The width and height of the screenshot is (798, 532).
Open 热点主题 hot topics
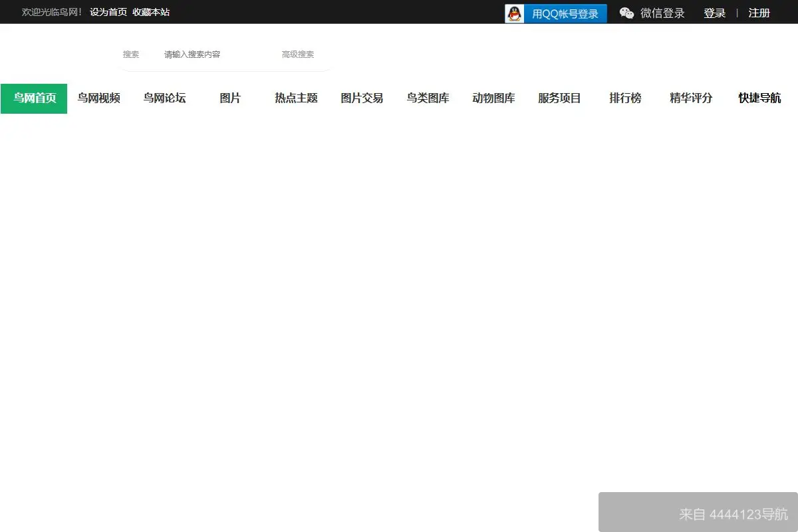(x=296, y=98)
